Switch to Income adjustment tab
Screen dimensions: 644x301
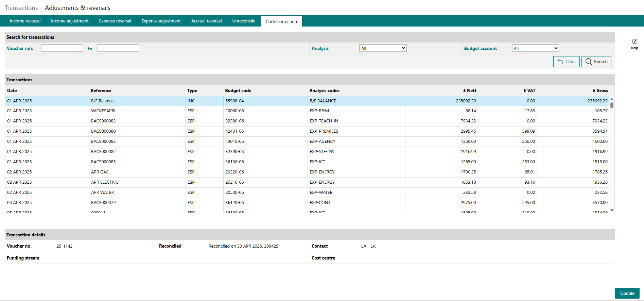click(x=70, y=21)
